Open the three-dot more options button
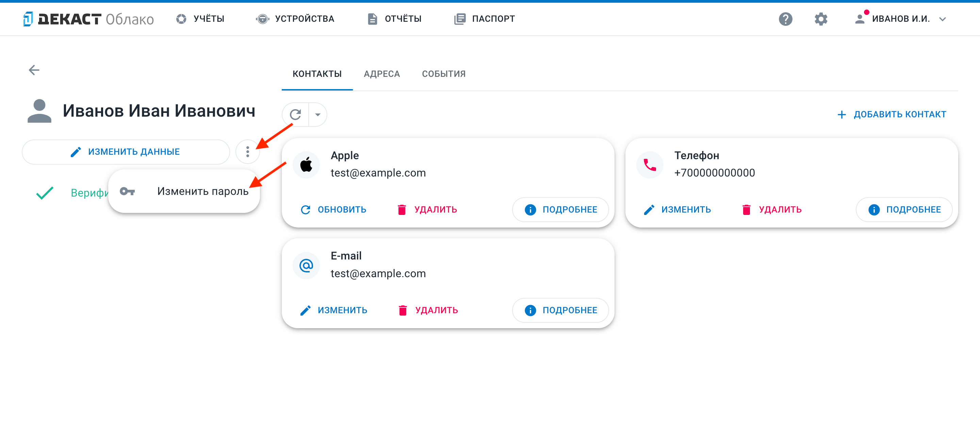980x436 pixels. pos(248,152)
